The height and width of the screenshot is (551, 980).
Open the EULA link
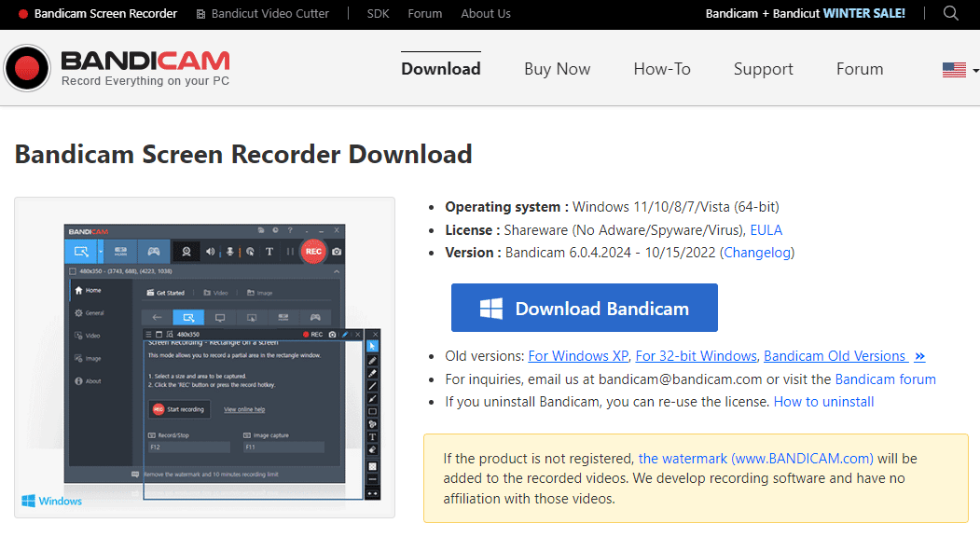pyautogui.click(x=766, y=230)
